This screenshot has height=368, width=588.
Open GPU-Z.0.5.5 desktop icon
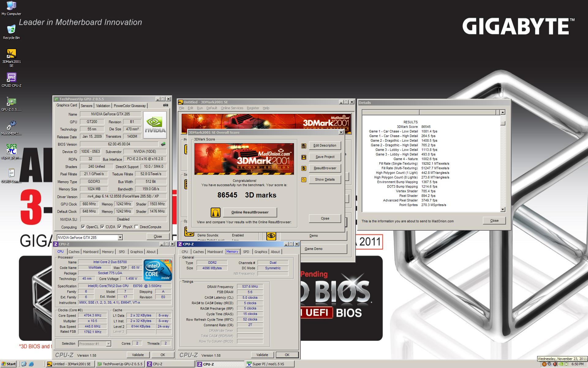(x=11, y=104)
